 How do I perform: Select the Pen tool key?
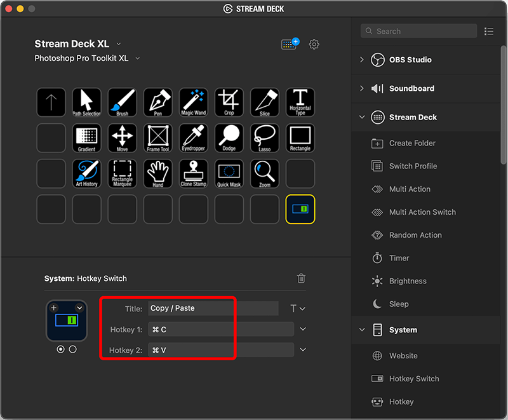(x=157, y=102)
